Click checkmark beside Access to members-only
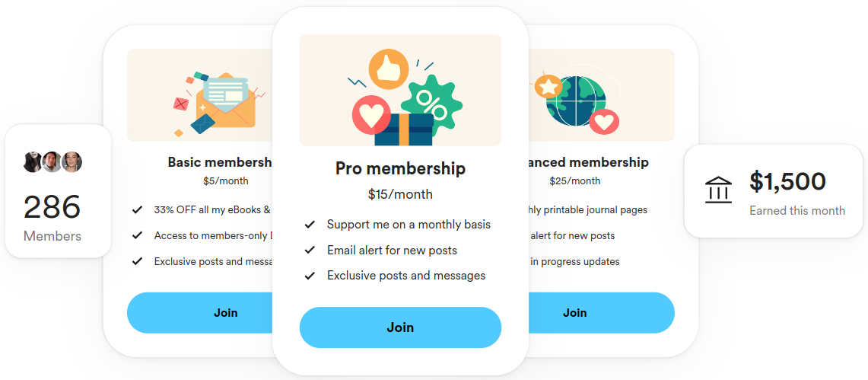Viewport: 868px width, 380px height. 137,235
